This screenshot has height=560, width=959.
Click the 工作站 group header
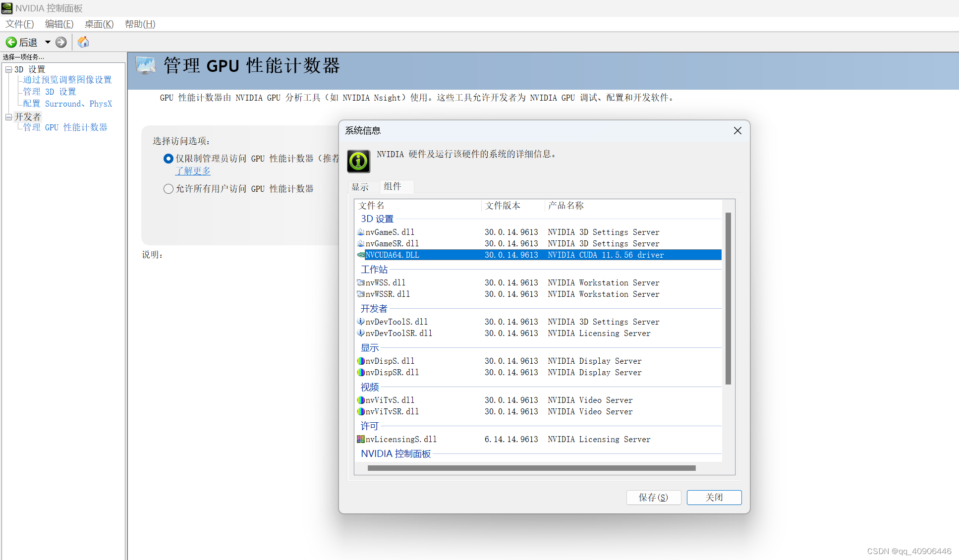374,269
